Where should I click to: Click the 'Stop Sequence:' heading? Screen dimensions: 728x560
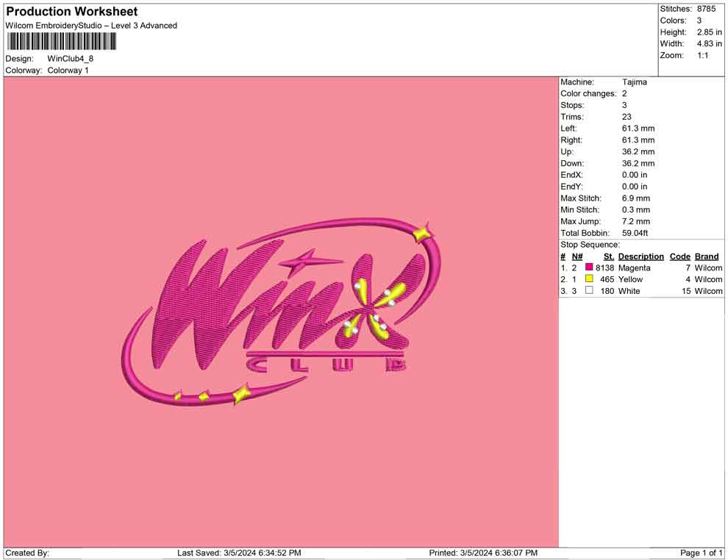pos(590,245)
